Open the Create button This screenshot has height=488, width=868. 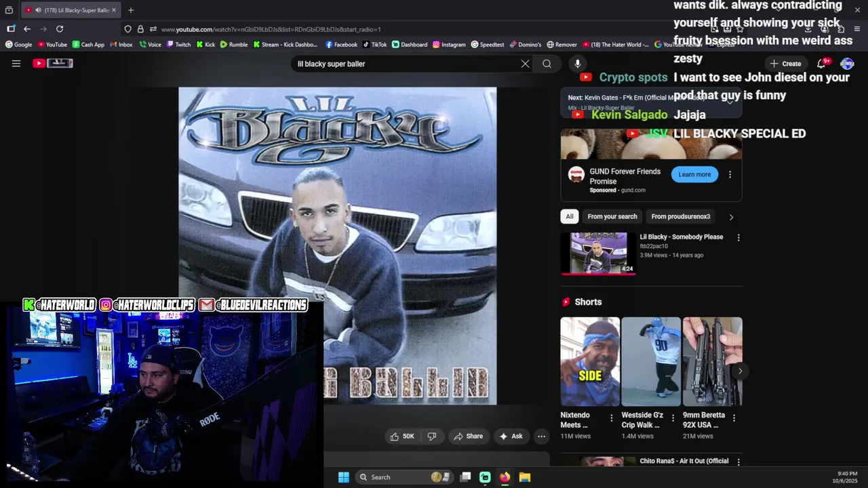[x=785, y=64]
